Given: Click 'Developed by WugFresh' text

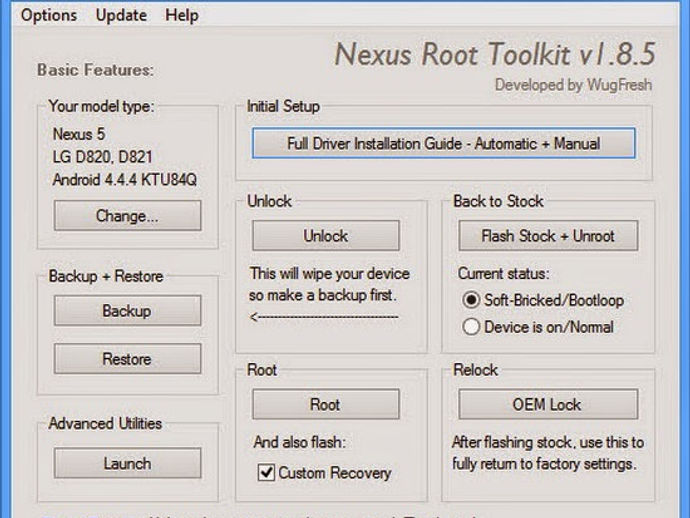Looking at the screenshot, I should coord(573,85).
